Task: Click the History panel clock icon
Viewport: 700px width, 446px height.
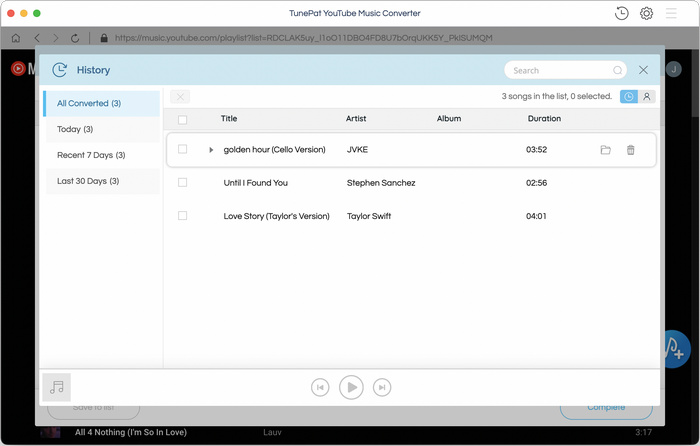Action: coord(59,70)
